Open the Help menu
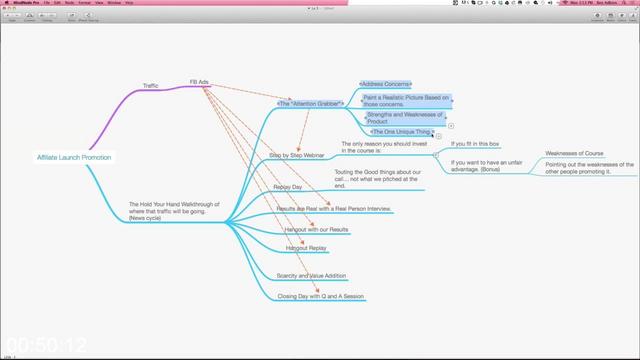 pos(129,2)
